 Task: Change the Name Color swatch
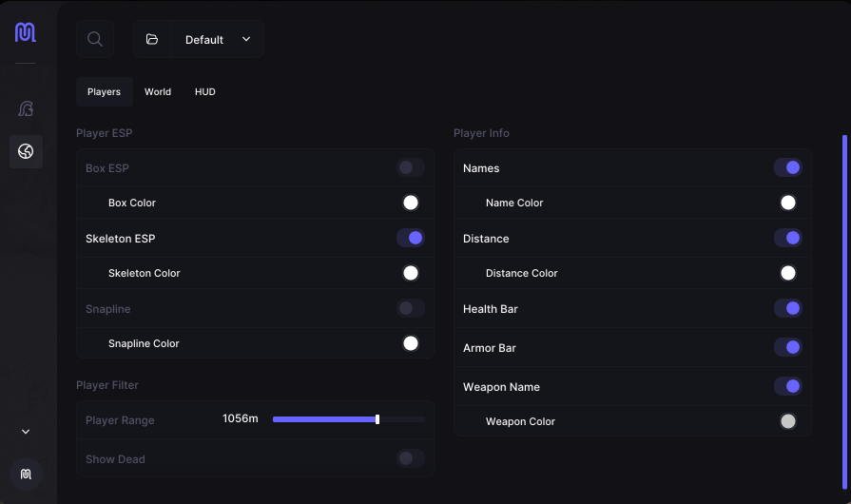[x=788, y=203]
